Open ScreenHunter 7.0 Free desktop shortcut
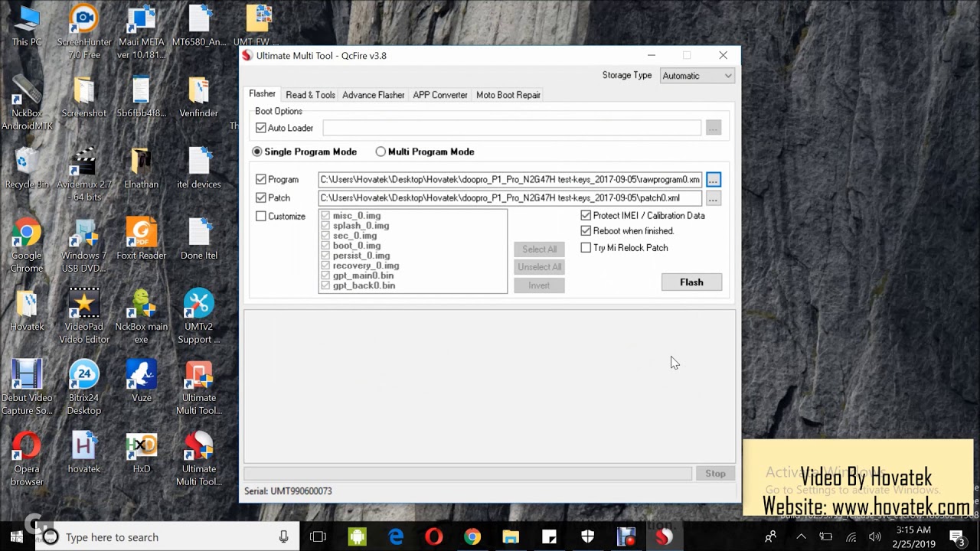 click(84, 31)
